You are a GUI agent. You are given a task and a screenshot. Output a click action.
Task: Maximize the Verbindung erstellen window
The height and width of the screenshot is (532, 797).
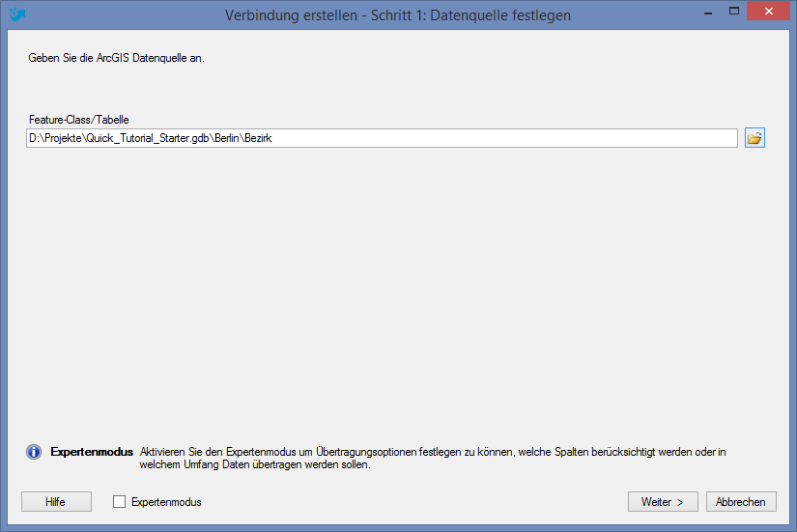[x=734, y=12]
